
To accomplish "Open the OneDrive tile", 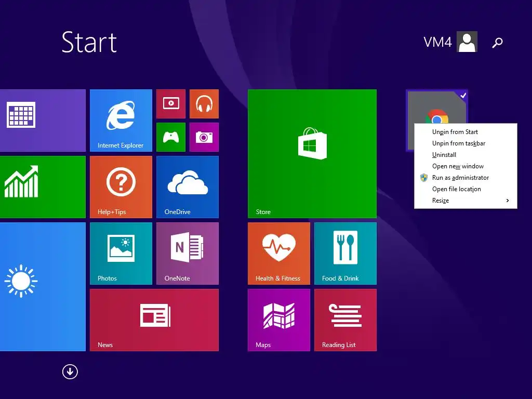I will 188,187.
